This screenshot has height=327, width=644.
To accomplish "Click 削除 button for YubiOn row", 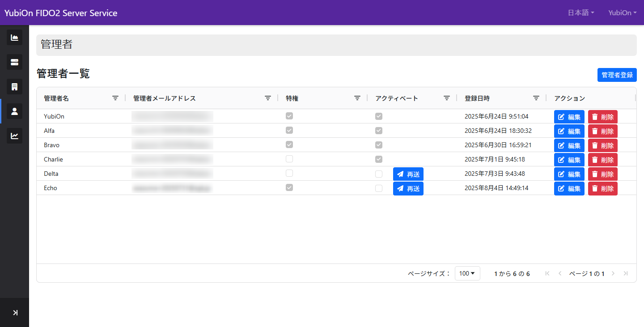I will (603, 117).
